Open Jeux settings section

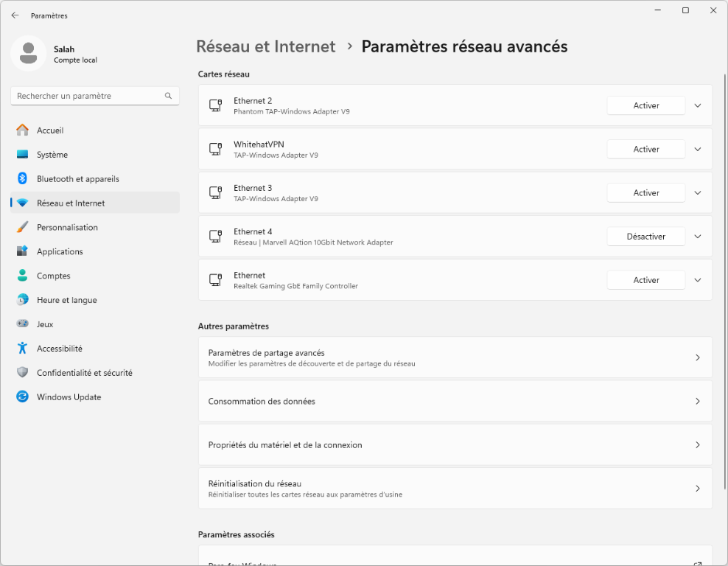95,324
